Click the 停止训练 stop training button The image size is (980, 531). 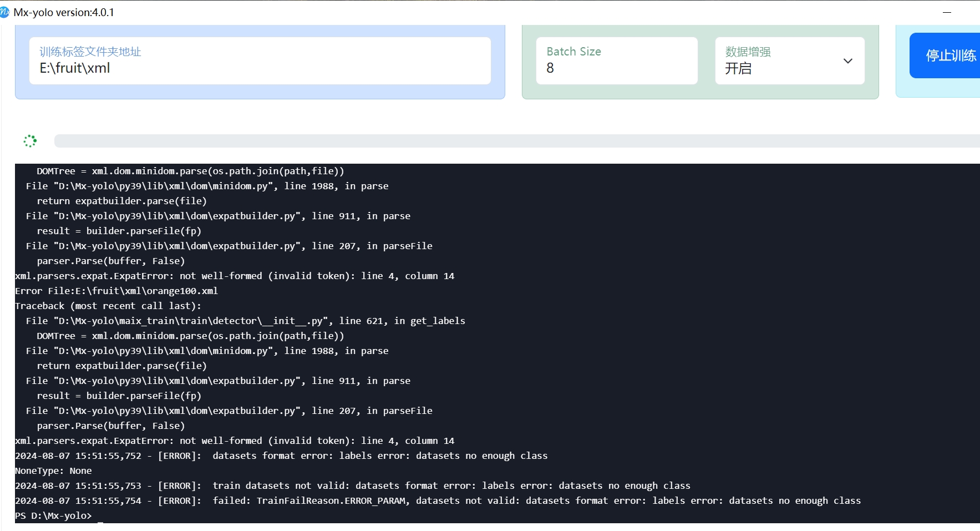coord(945,55)
